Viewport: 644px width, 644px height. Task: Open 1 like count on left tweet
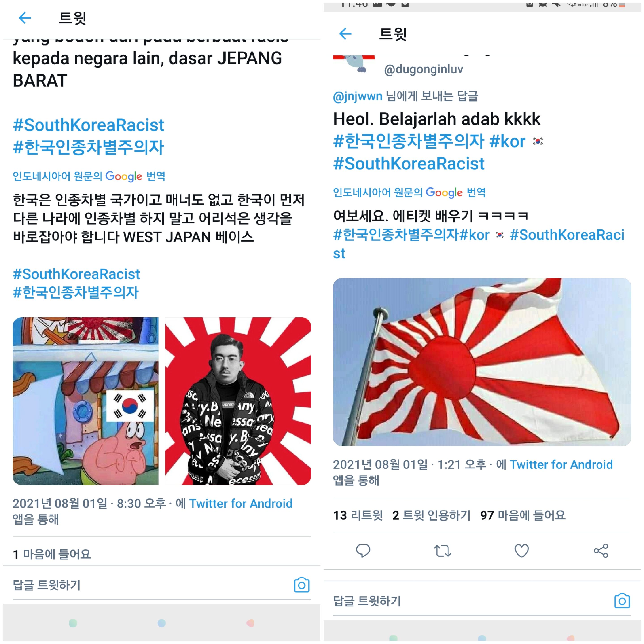[x=52, y=554]
